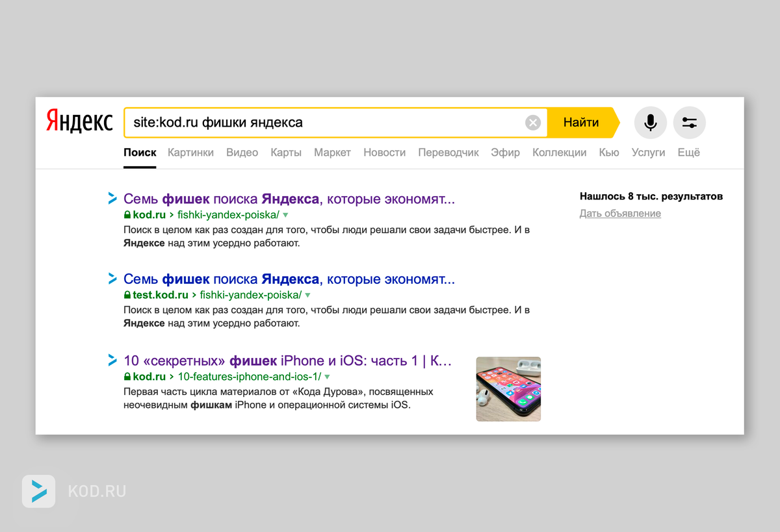The image size is (780, 532).
Task: Expand the Ещё menu
Action: (x=689, y=153)
